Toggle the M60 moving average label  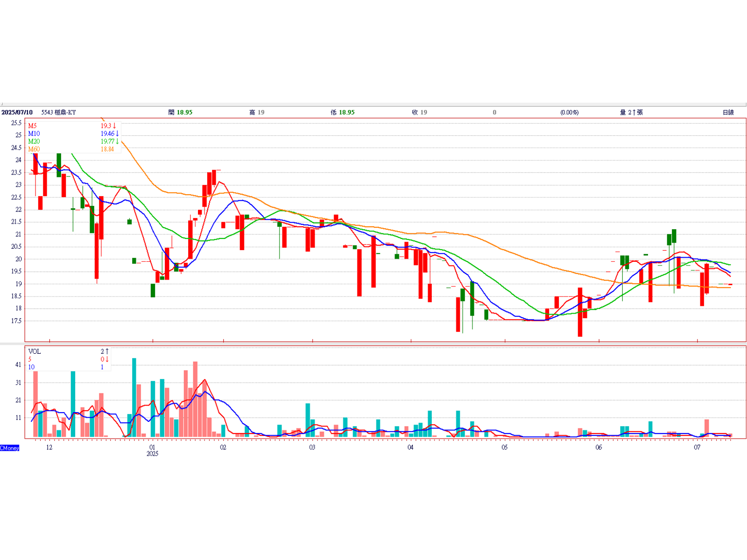34,149
